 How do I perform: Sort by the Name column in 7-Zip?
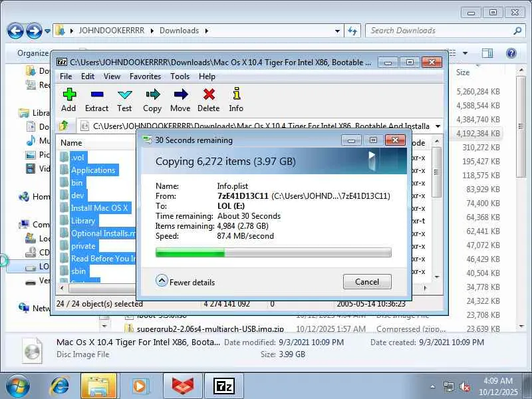coord(71,143)
